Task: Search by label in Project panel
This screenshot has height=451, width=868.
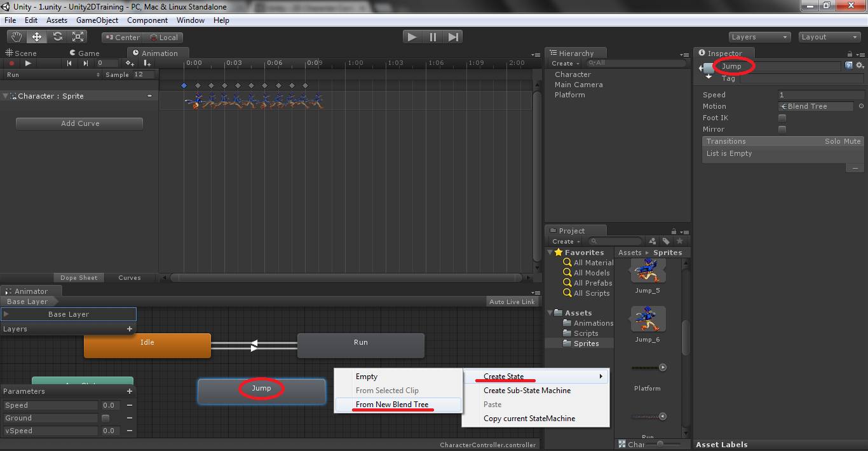Action: (666, 241)
